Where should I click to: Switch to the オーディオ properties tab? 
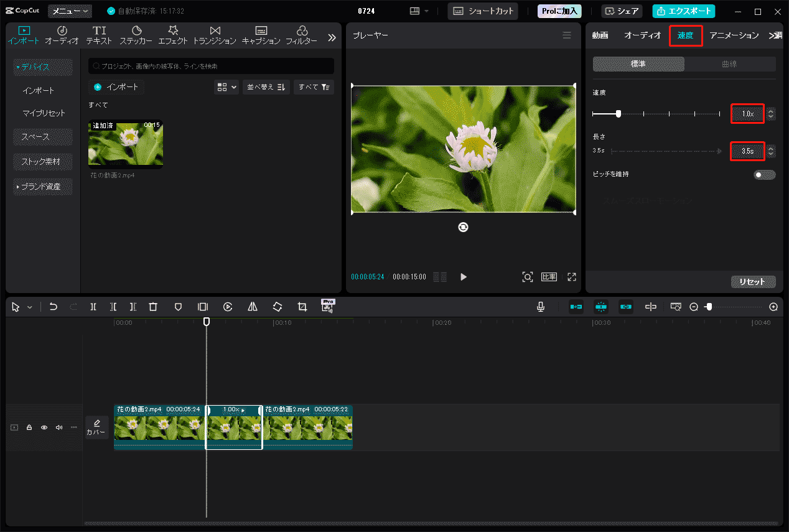click(x=642, y=35)
